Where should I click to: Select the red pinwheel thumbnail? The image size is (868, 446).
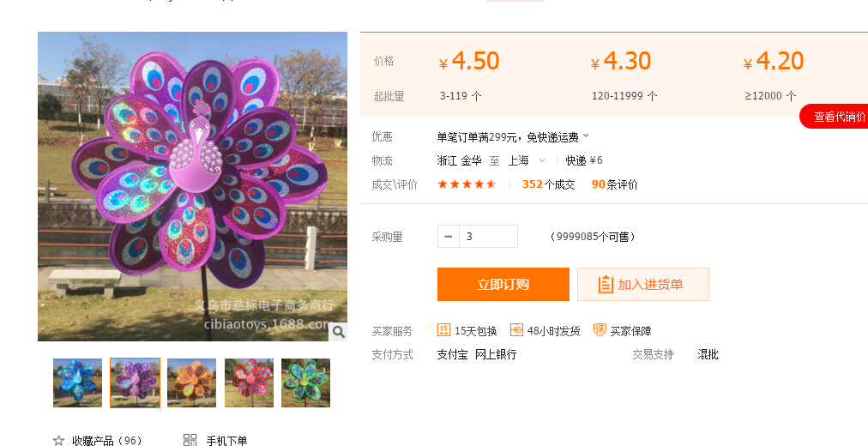click(249, 383)
